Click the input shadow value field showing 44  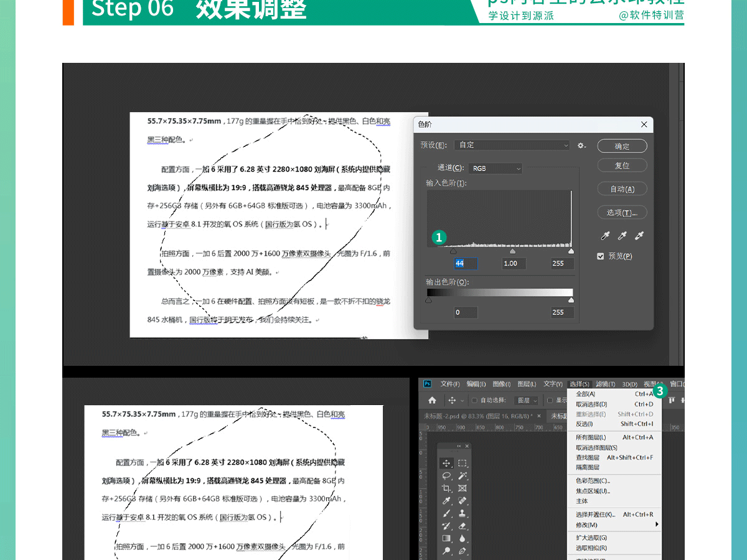coord(466,263)
